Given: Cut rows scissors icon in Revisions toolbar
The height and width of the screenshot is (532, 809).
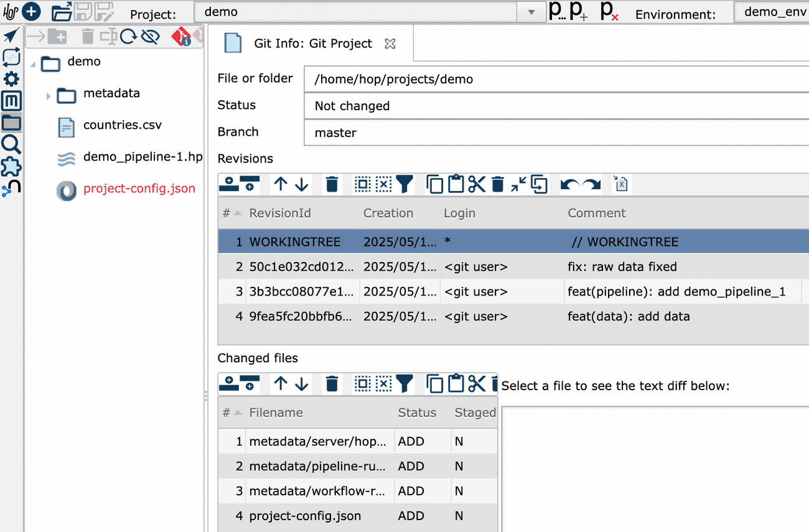Looking at the screenshot, I should coord(477,184).
